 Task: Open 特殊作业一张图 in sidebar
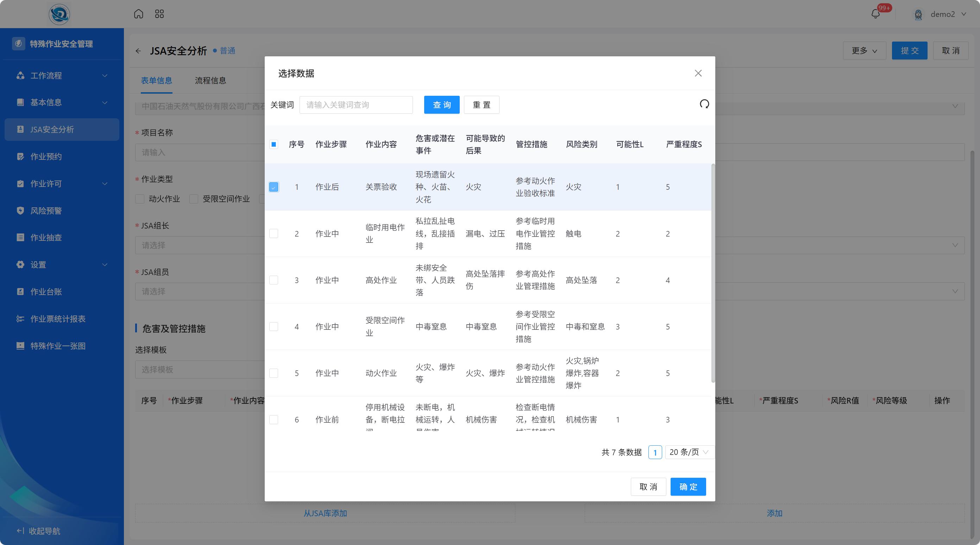pos(58,346)
